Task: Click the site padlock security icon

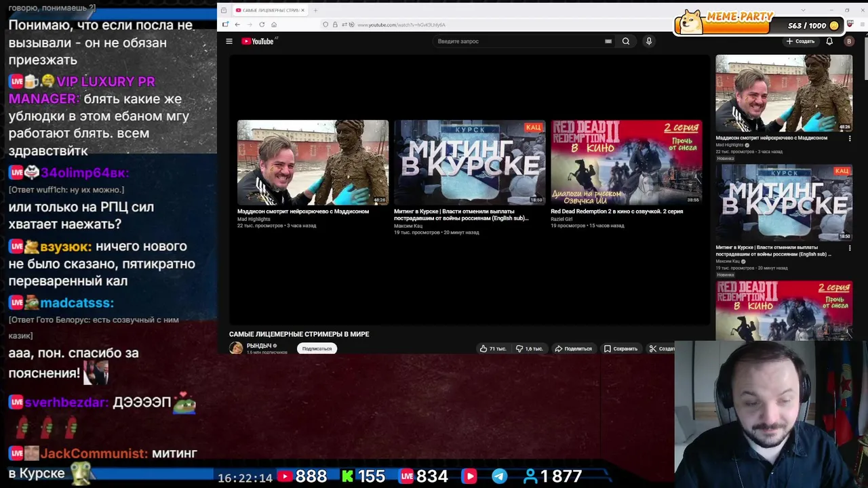Action: [x=335, y=24]
